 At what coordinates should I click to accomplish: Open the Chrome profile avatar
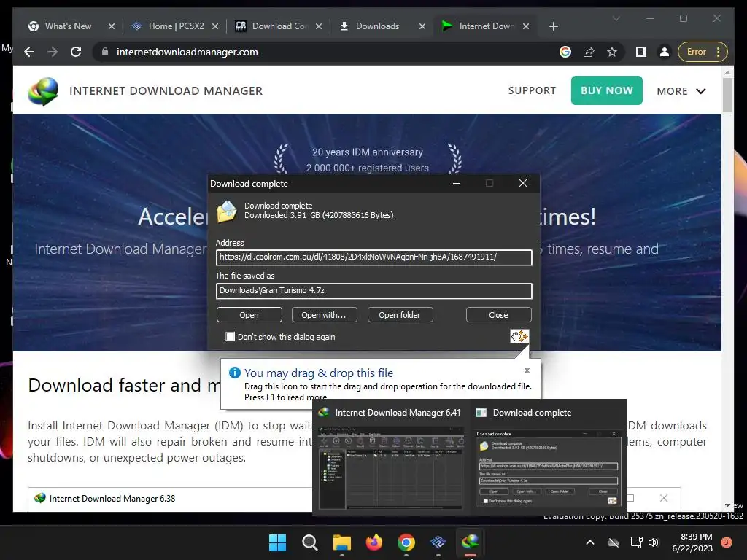tap(664, 52)
